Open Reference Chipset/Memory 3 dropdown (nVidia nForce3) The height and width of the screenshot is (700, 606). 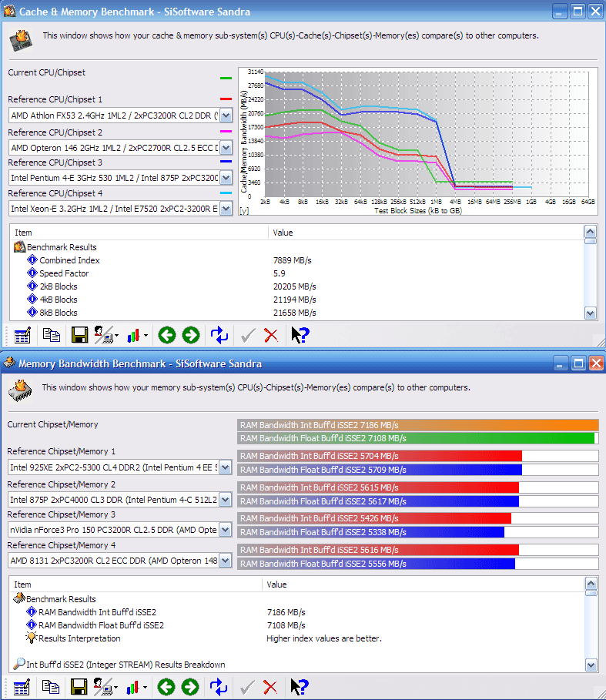(x=226, y=531)
